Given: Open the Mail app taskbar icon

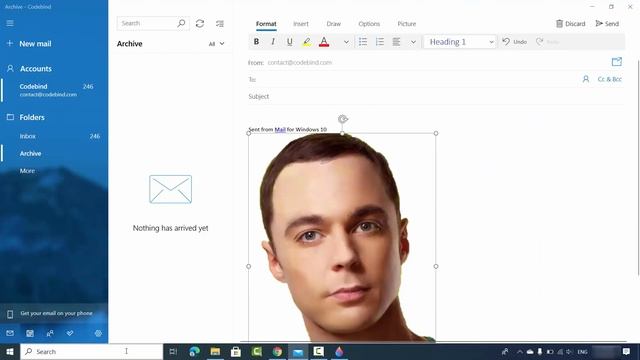Looking at the screenshot, I should (x=298, y=351).
